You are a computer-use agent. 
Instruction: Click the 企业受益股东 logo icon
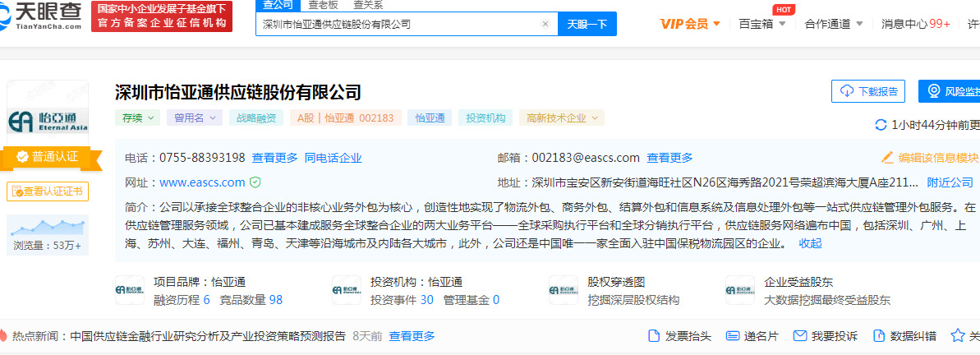tap(740, 290)
